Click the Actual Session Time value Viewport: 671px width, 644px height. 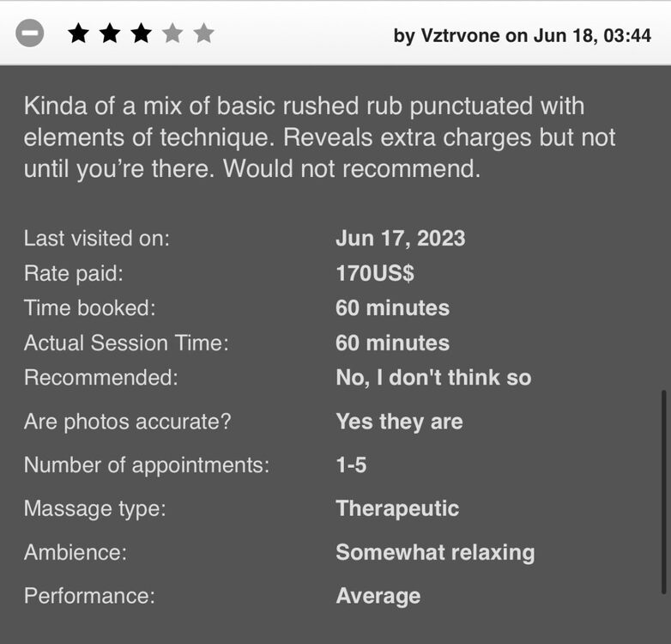[x=392, y=343]
